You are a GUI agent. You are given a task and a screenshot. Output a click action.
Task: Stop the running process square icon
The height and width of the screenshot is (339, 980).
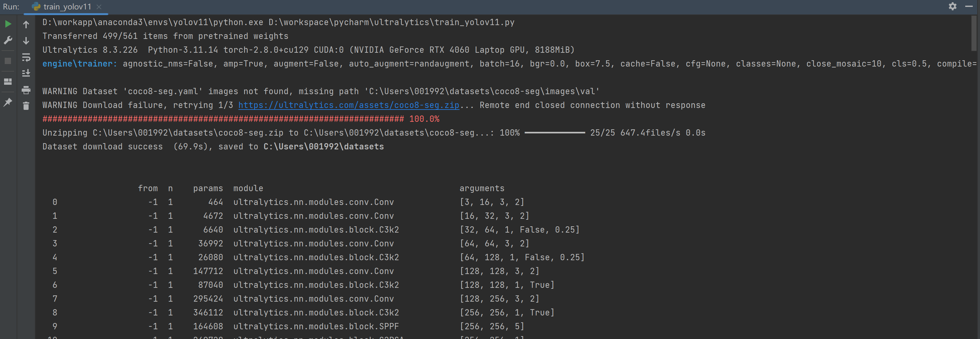[8, 61]
